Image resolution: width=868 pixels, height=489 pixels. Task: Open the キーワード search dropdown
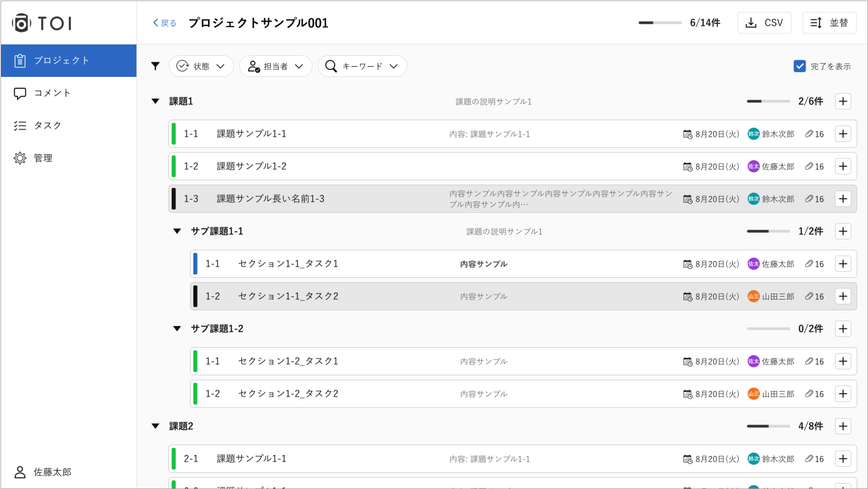pyautogui.click(x=362, y=66)
